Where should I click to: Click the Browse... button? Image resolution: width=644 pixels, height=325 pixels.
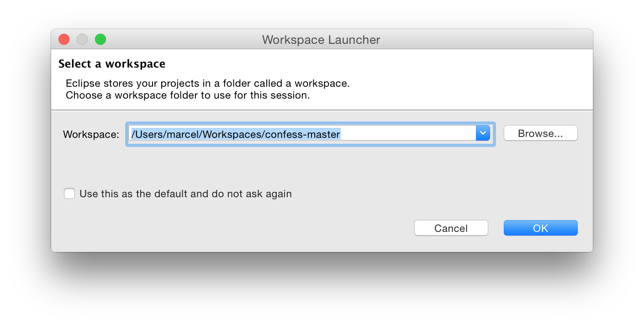pyautogui.click(x=540, y=134)
